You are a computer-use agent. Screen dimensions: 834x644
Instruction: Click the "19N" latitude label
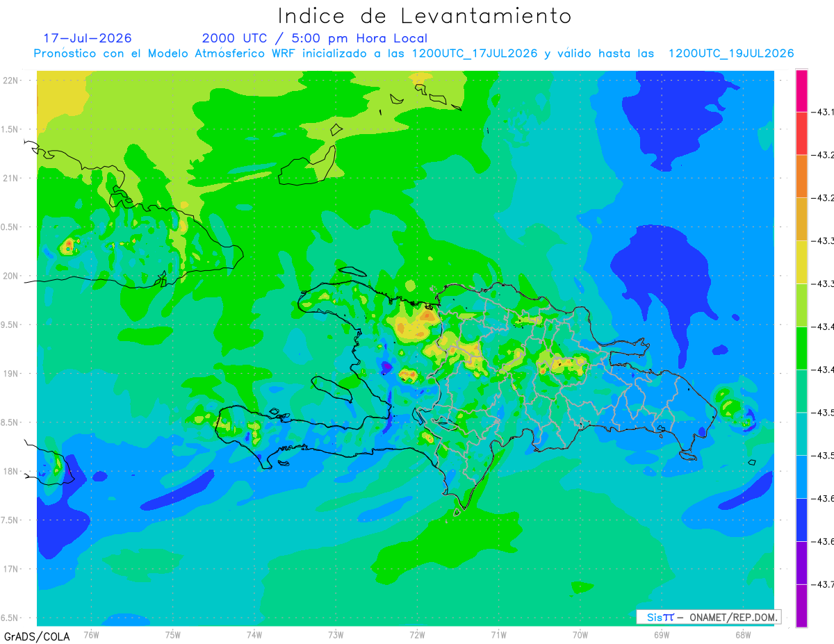click(x=11, y=374)
